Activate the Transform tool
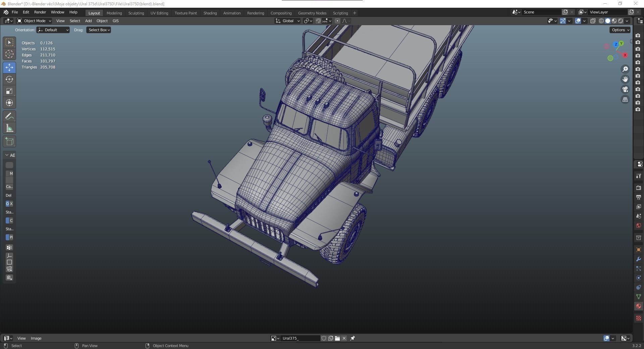Viewport: 644px width, 349px height. [x=9, y=103]
